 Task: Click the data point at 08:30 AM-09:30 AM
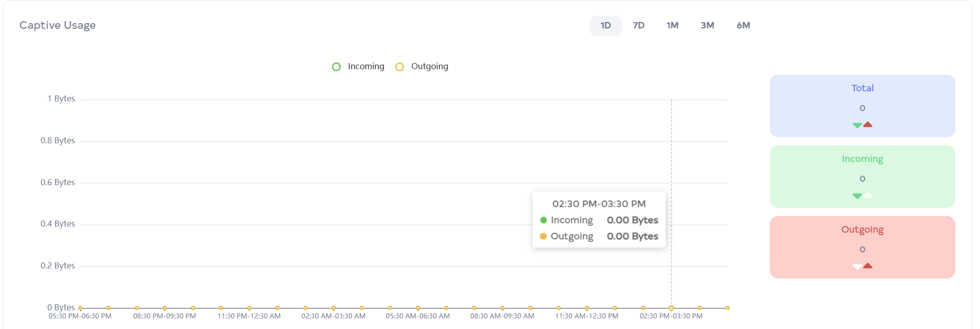click(502, 308)
